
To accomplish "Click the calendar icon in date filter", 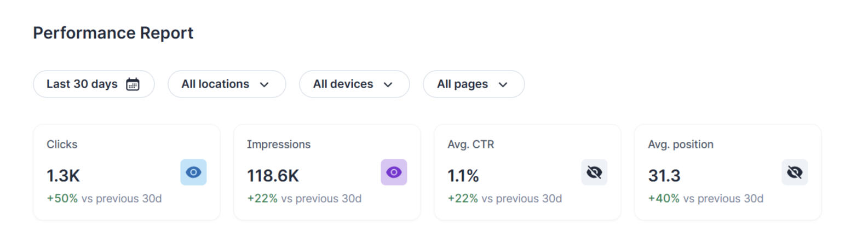I will coord(133,84).
